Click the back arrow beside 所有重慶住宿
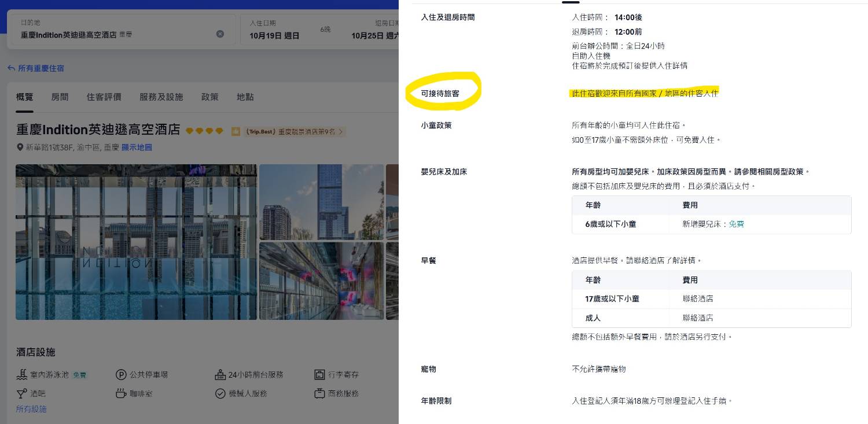This screenshot has width=868, height=424. tap(11, 68)
